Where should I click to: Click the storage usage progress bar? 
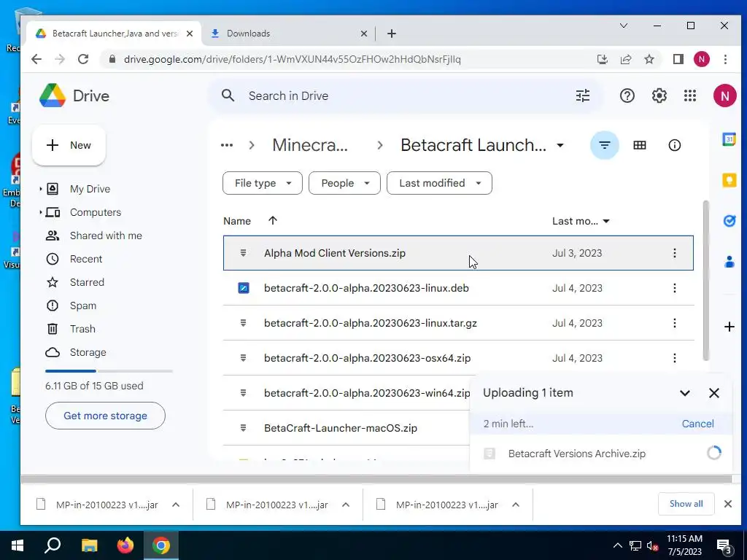tap(109, 371)
